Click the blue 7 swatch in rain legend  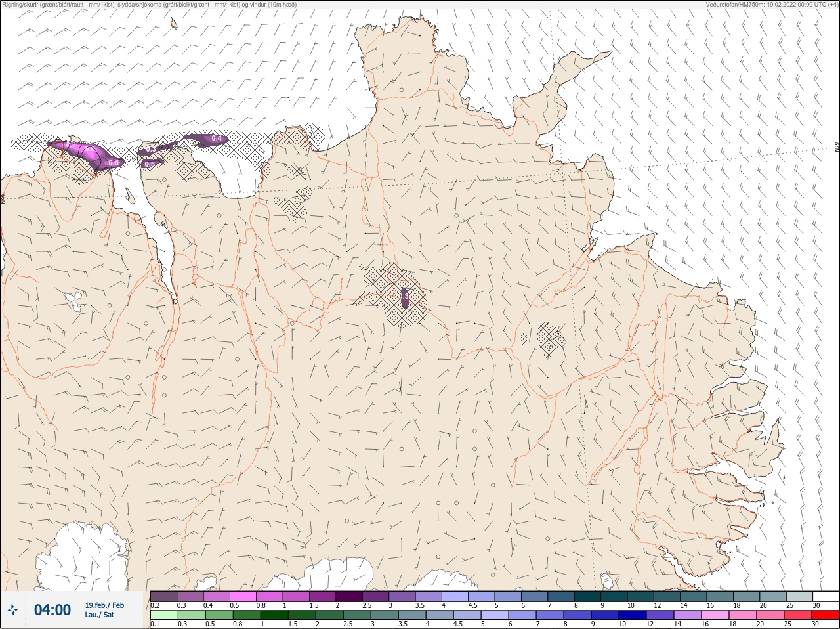(x=551, y=615)
